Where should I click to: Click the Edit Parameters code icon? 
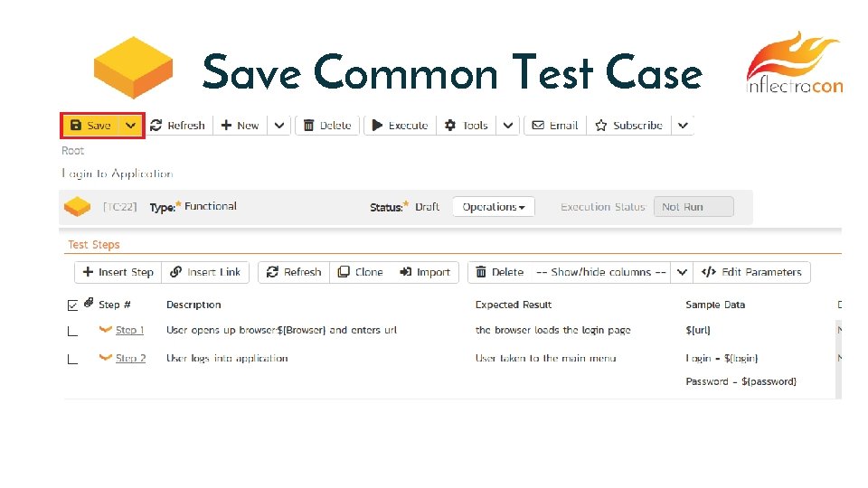(x=709, y=272)
